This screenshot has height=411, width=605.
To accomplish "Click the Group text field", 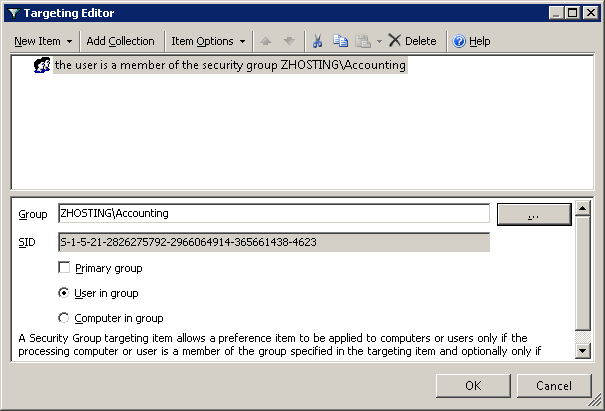I will pyautogui.click(x=274, y=213).
